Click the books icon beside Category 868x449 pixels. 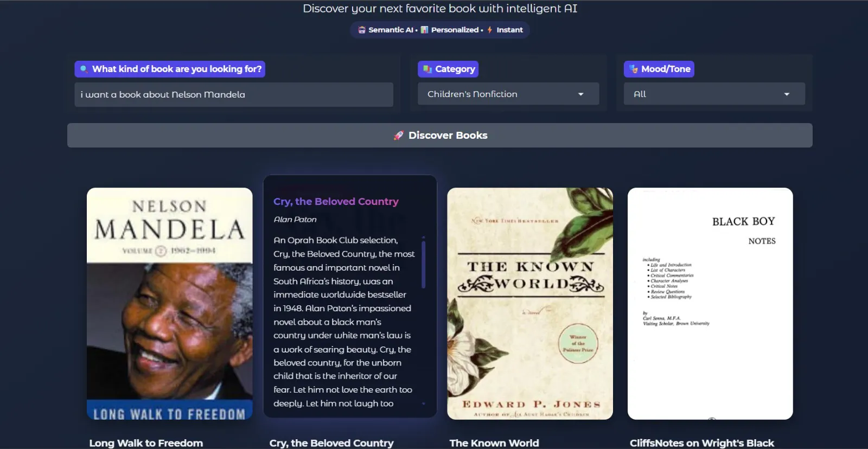tap(427, 69)
